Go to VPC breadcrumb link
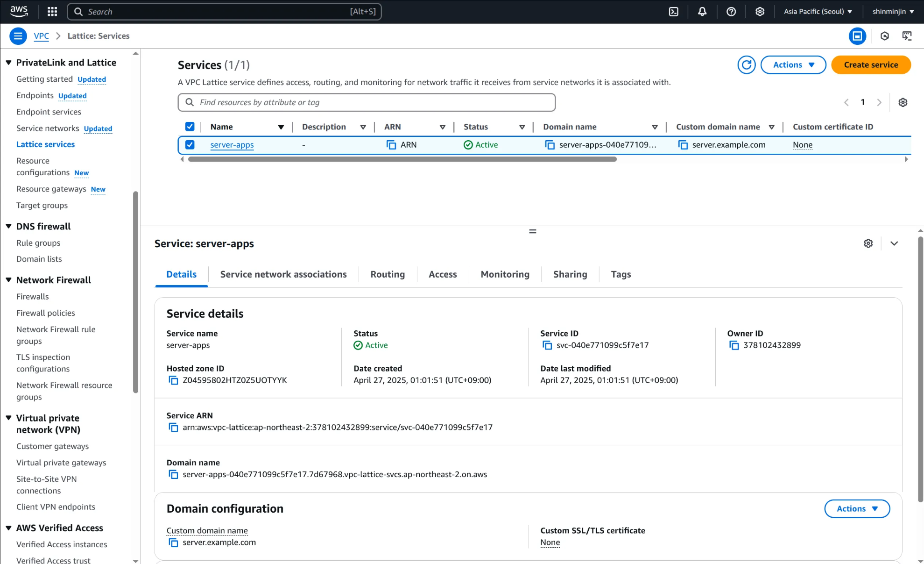Image resolution: width=924 pixels, height=564 pixels. coord(41,36)
